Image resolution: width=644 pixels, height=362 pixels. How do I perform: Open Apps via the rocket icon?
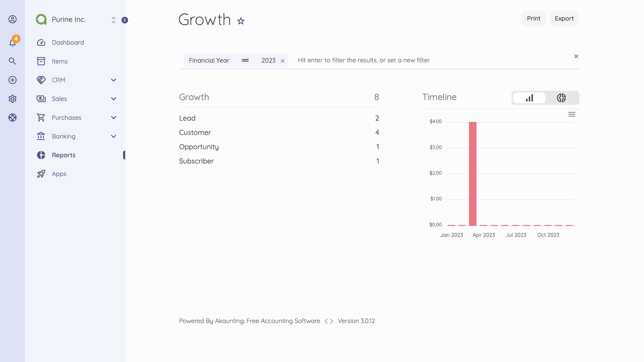tap(41, 174)
